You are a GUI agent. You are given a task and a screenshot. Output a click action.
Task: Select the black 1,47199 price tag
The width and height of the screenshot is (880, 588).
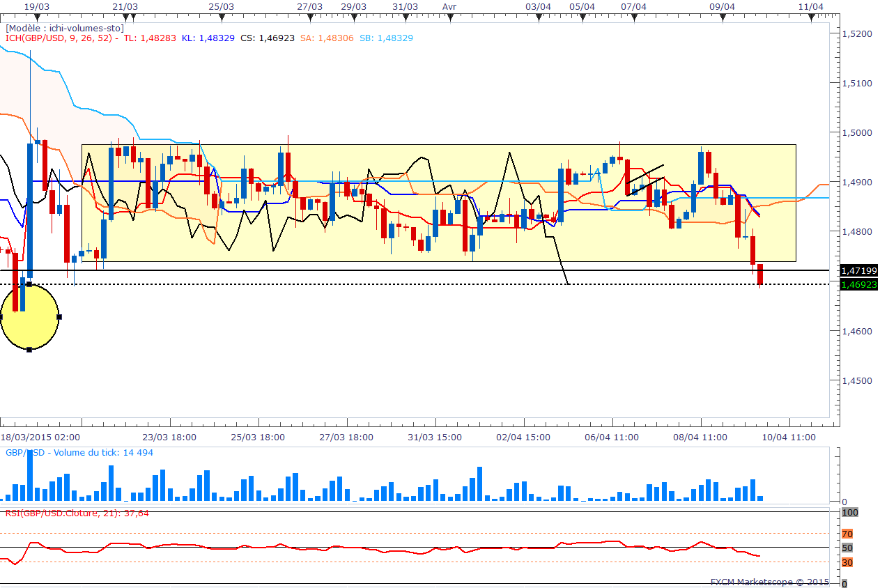[858, 270]
